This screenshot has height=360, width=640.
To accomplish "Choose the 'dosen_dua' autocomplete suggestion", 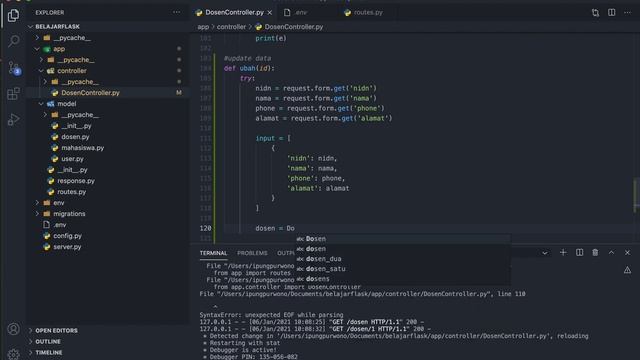I will [403, 259].
